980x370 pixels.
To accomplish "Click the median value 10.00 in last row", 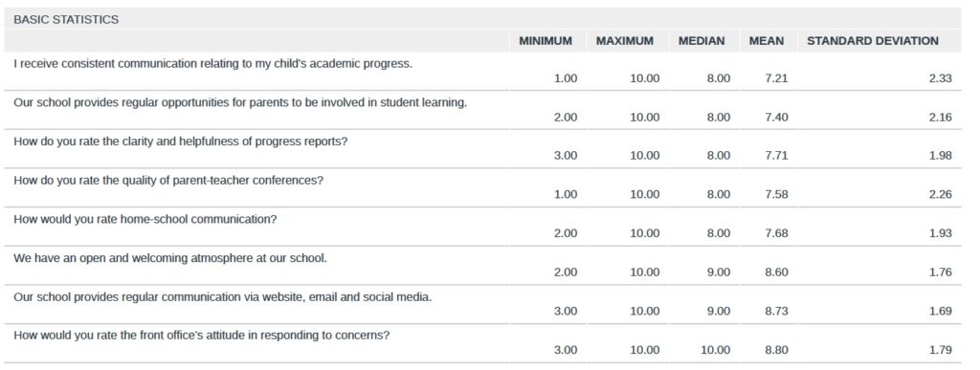I will (x=715, y=350).
